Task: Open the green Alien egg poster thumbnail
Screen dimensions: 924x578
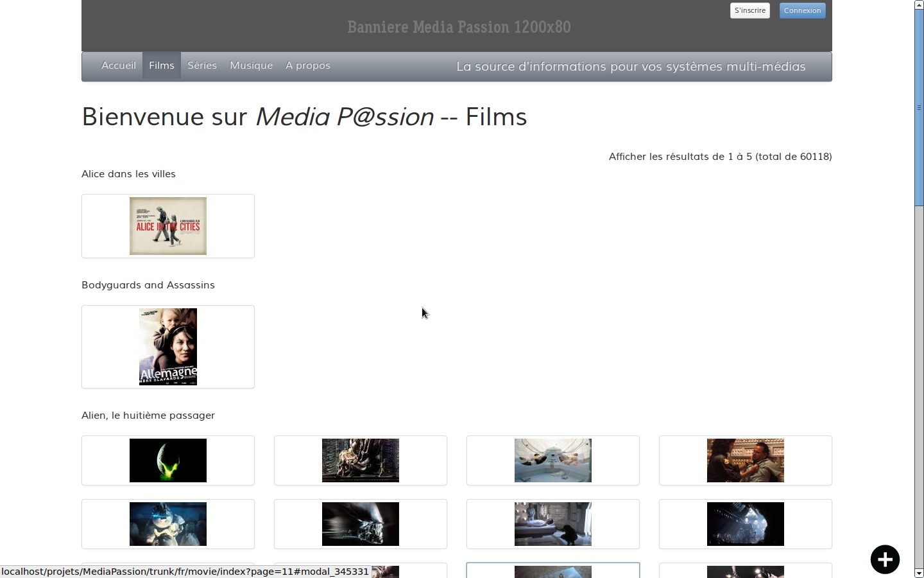Action: [x=168, y=460]
